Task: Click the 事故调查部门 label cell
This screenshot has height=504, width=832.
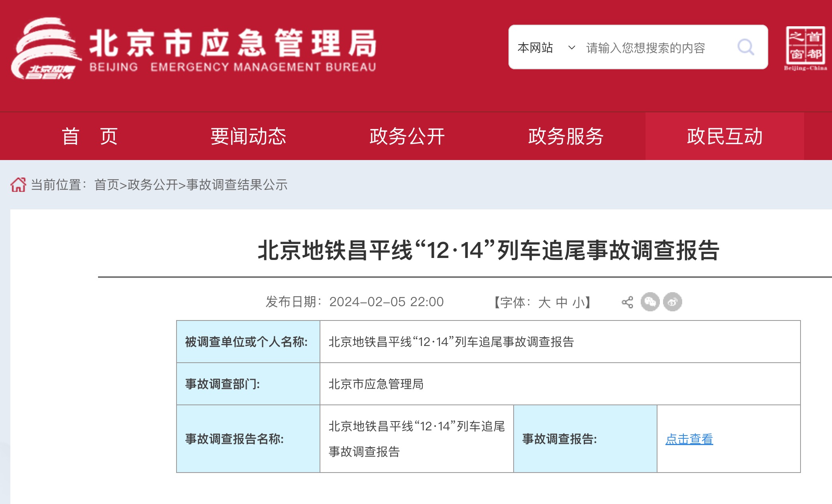Action: [248, 384]
